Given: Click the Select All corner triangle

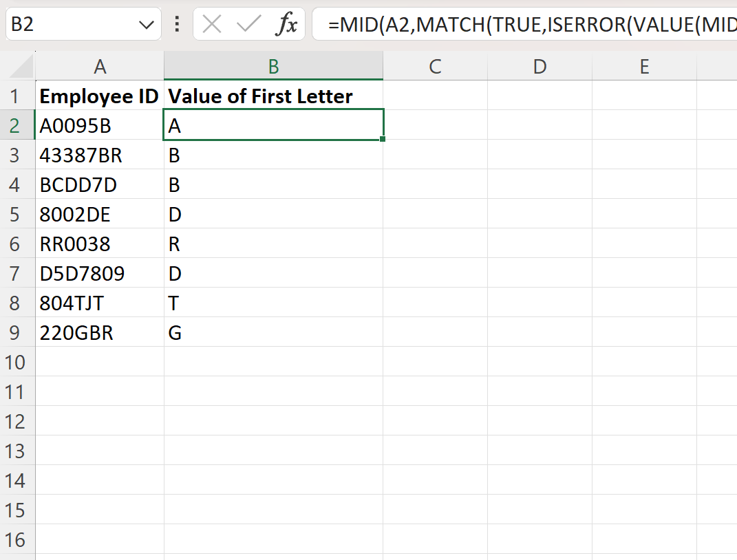Looking at the screenshot, I should pyautogui.click(x=21, y=66).
